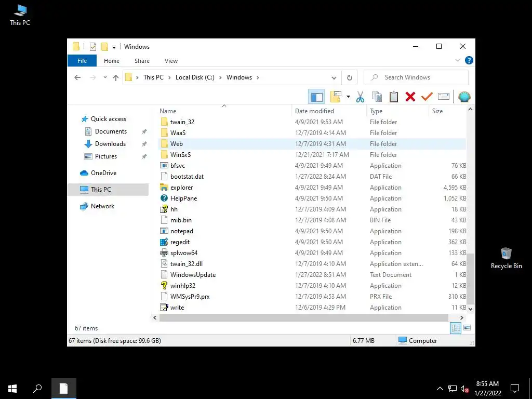Click the Forward navigation arrow
The image size is (532, 399).
pos(92,78)
